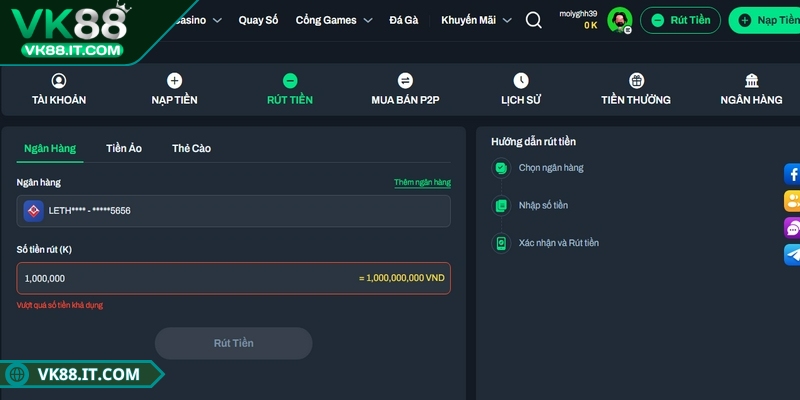
Task: Open the Ngân Hàng bank section
Action: point(751,90)
